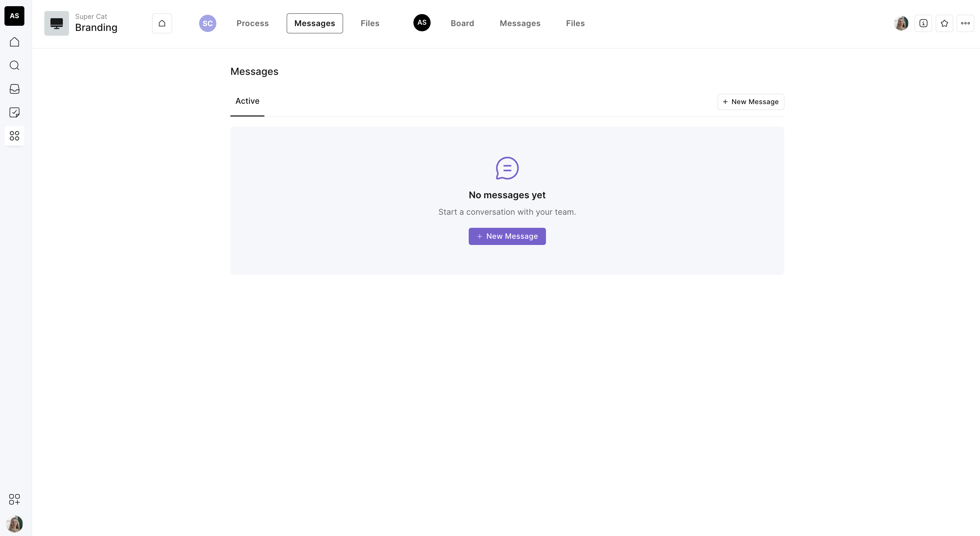Open the projects grid icon
This screenshot has height=536, width=980.
pos(14,136)
